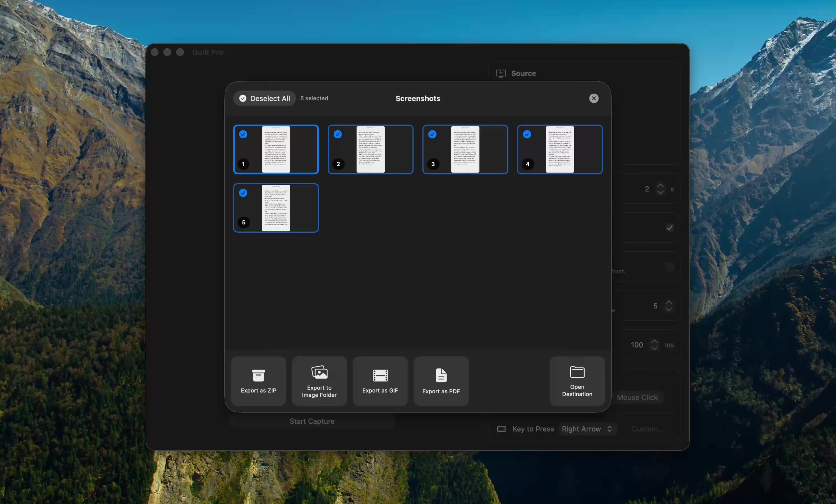Adjust the seconds stepper showing 2
The image size is (836, 504).
[660, 189]
